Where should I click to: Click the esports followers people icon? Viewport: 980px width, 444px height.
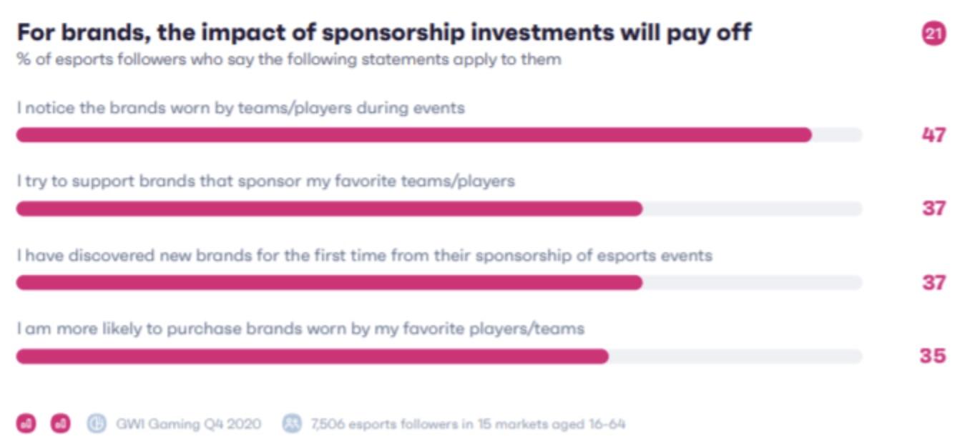tap(292, 423)
